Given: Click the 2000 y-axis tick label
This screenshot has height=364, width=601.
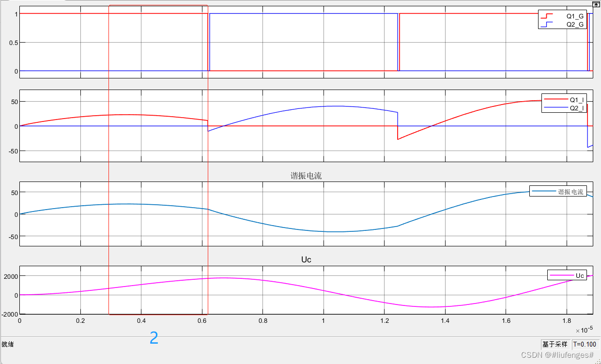Looking at the screenshot, I should [x=11, y=276].
